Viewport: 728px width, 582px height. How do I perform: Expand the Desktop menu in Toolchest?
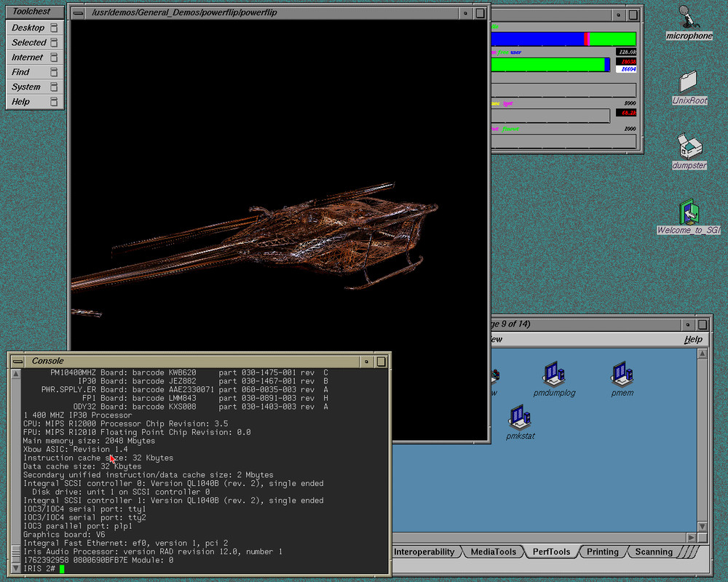(28, 28)
